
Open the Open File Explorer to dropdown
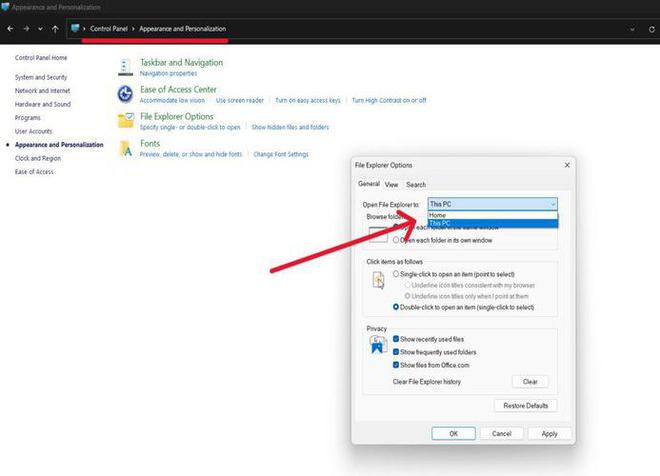[x=492, y=204]
